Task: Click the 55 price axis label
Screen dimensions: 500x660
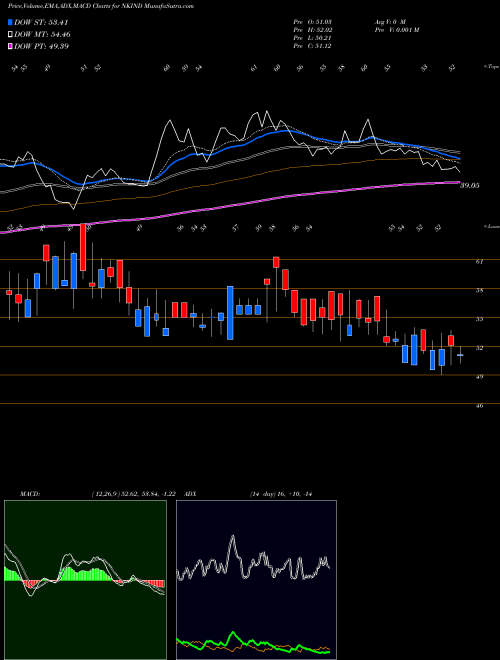Action: (x=479, y=319)
